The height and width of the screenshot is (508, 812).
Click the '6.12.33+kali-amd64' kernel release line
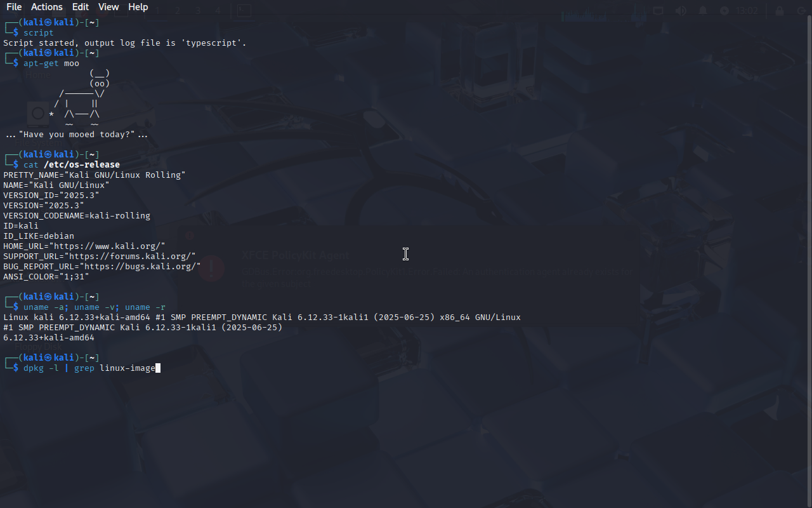click(49, 337)
